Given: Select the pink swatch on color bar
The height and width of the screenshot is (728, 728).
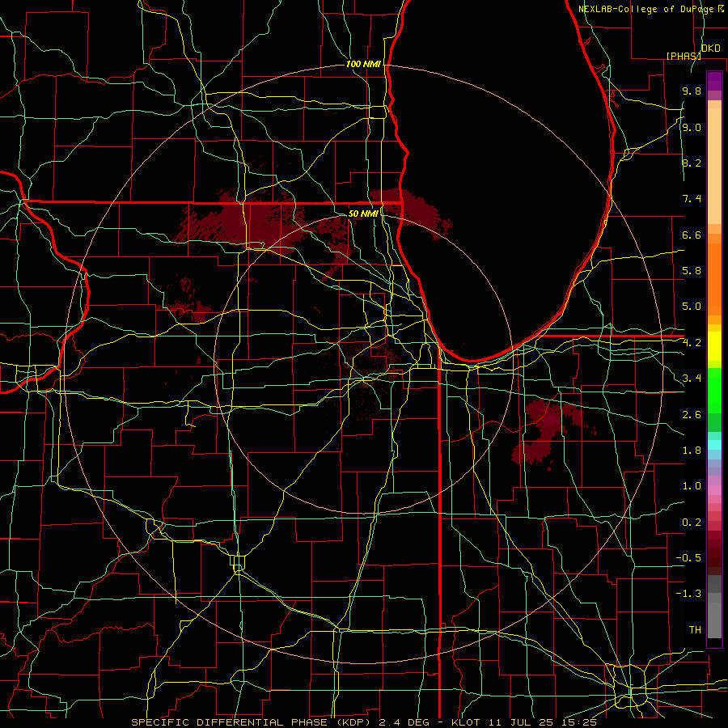Looking at the screenshot, I should click(x=714, y=490).
